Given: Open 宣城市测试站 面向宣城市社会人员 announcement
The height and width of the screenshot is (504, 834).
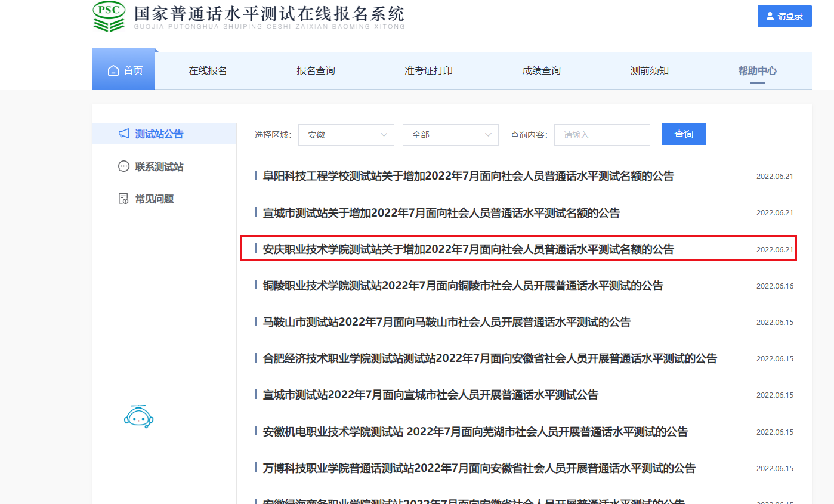Looking at the screenshot, I should [x=431, y=395].
